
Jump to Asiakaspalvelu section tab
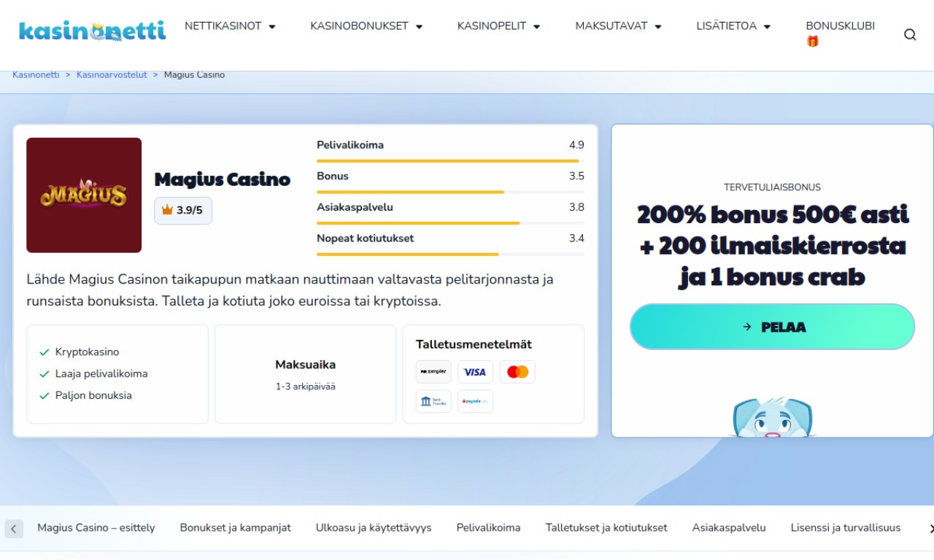point(729,528)
